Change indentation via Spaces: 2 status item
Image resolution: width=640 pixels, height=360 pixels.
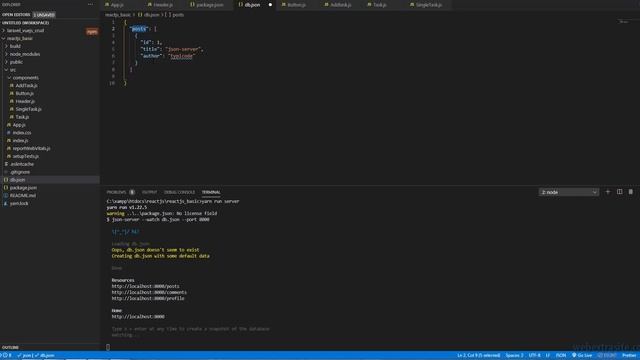[514, 356]
